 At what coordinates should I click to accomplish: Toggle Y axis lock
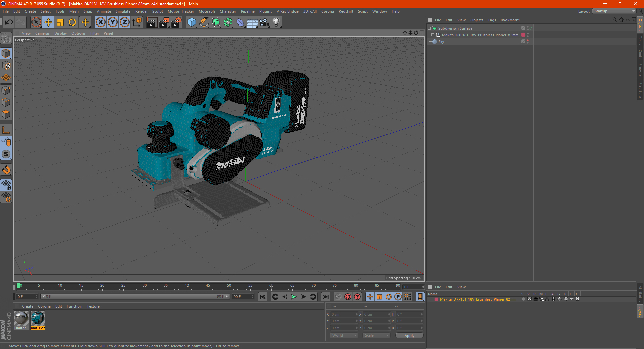pos(113,22)
